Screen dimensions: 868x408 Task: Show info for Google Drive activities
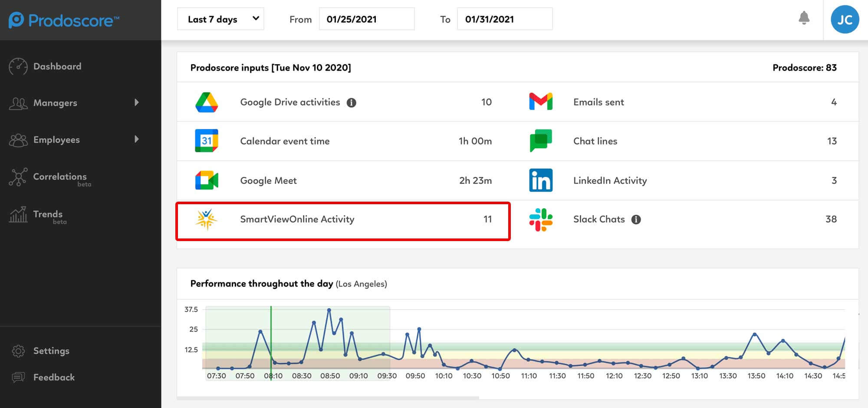(352, 103)
